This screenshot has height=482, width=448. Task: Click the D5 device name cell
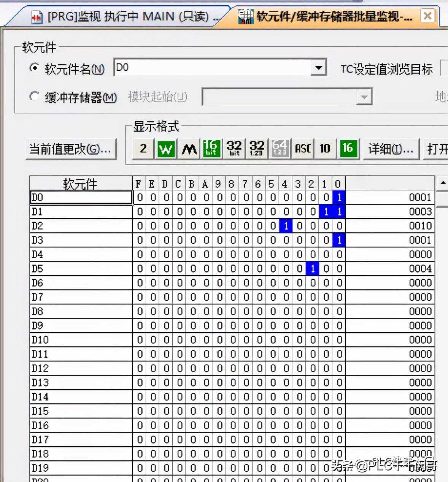click(81, 269)
